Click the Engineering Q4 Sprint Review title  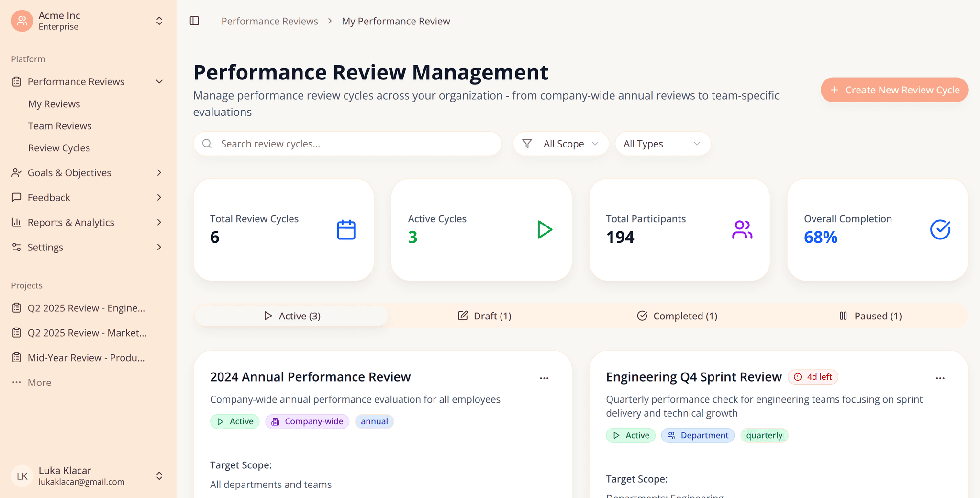693,377
